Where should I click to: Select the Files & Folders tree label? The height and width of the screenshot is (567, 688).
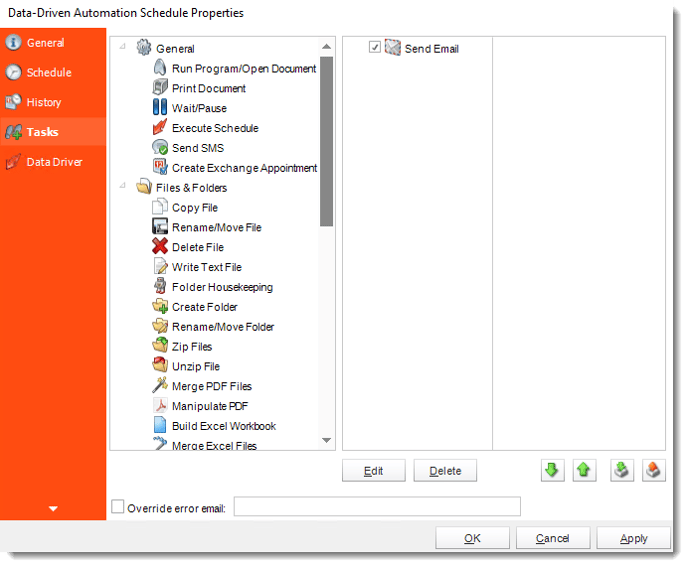[191, 188]
